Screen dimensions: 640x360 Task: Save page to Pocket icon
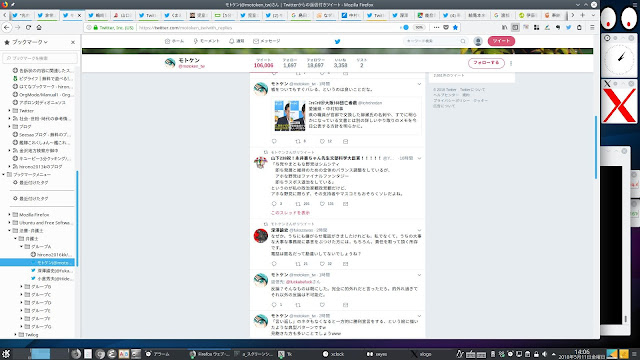446,27
